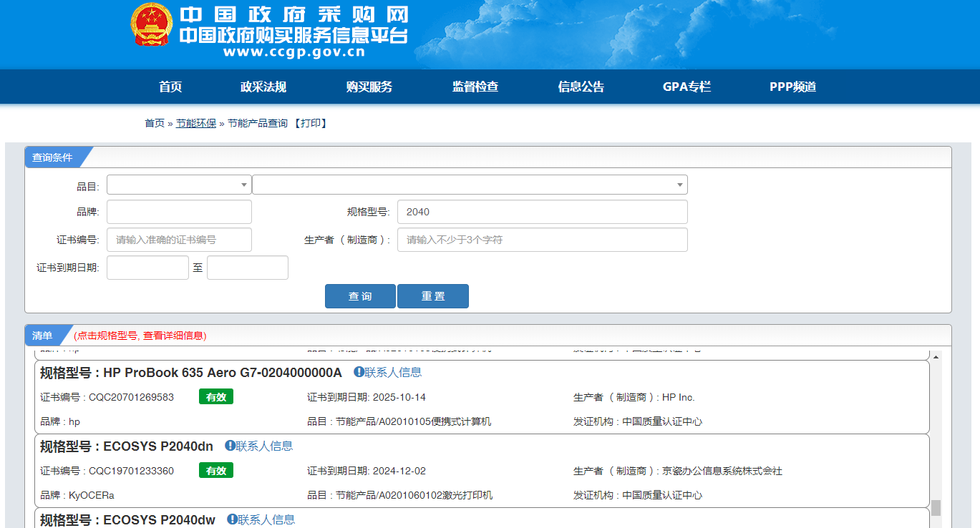Go to 购买服务 in the nav bar
980x528 pixels.
pos(369,87)
